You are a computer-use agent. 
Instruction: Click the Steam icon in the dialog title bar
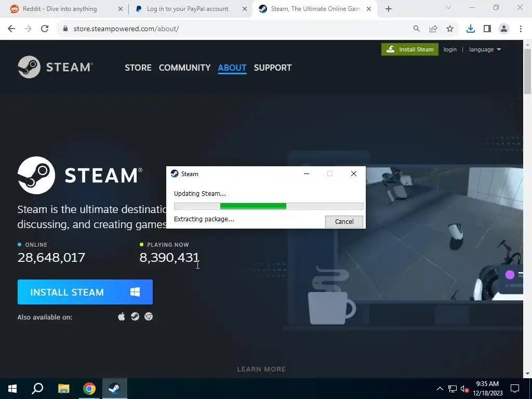point(175,174)
